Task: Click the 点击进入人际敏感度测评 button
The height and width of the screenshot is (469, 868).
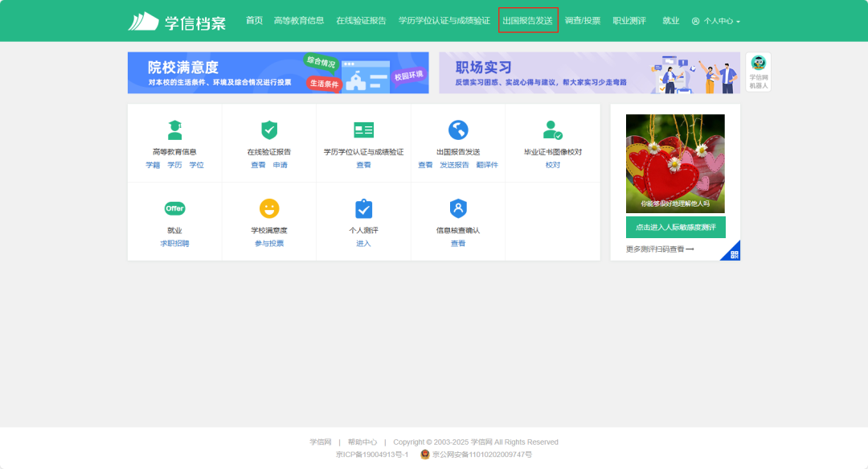Action: 675,228
